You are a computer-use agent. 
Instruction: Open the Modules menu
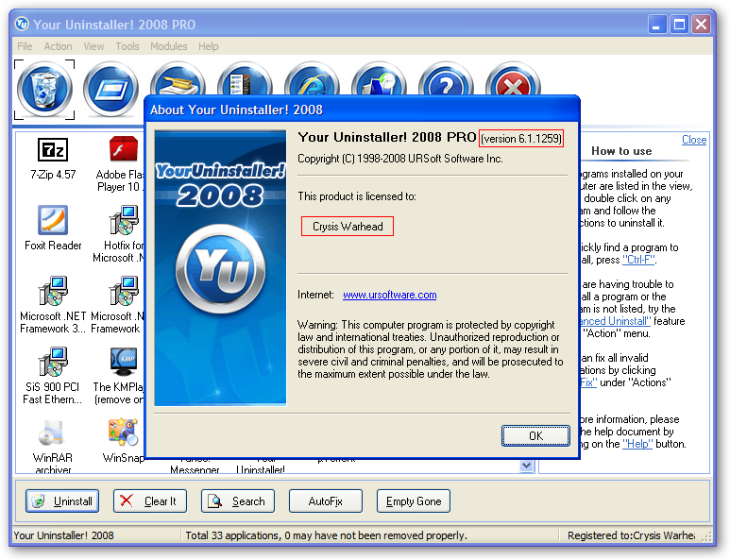[168, 46]
